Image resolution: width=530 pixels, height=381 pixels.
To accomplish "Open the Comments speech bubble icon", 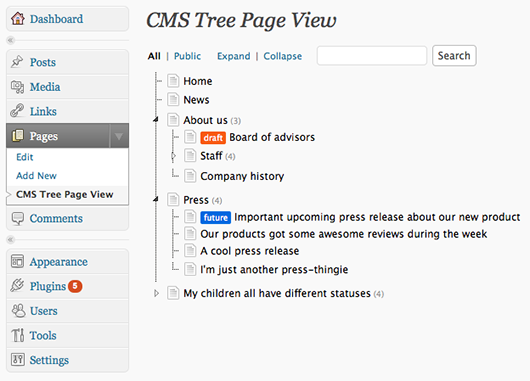I will click(x=18, y=218).
